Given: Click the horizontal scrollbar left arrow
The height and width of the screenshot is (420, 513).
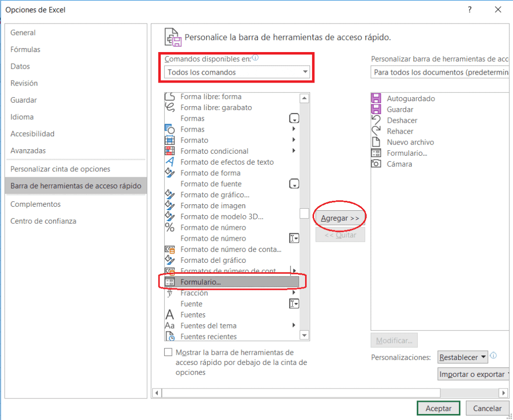Looking at the screenshot, I should (157, 392).
